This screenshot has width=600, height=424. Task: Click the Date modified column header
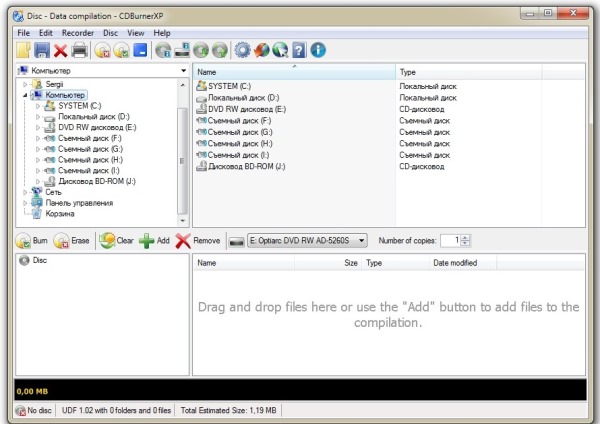[x=463, y=263]
